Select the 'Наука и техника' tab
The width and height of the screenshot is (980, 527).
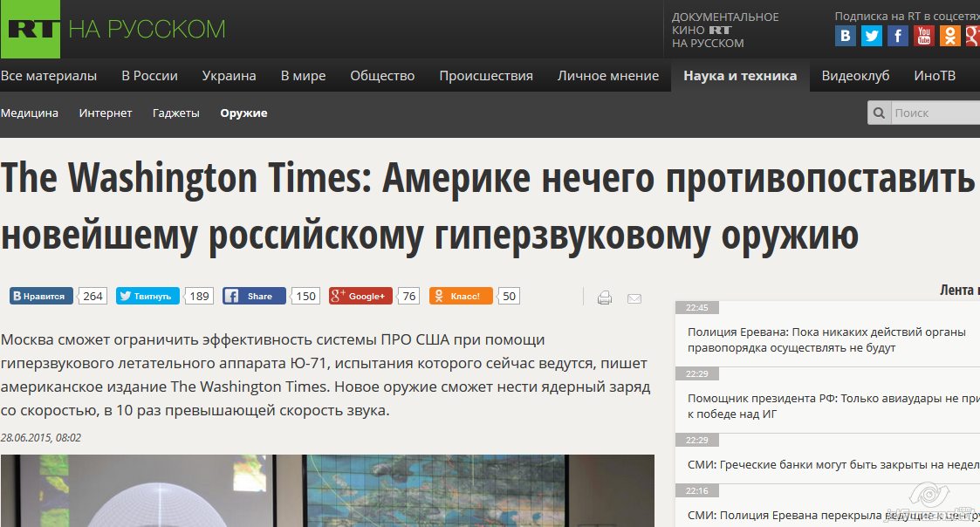click(740, 76)
